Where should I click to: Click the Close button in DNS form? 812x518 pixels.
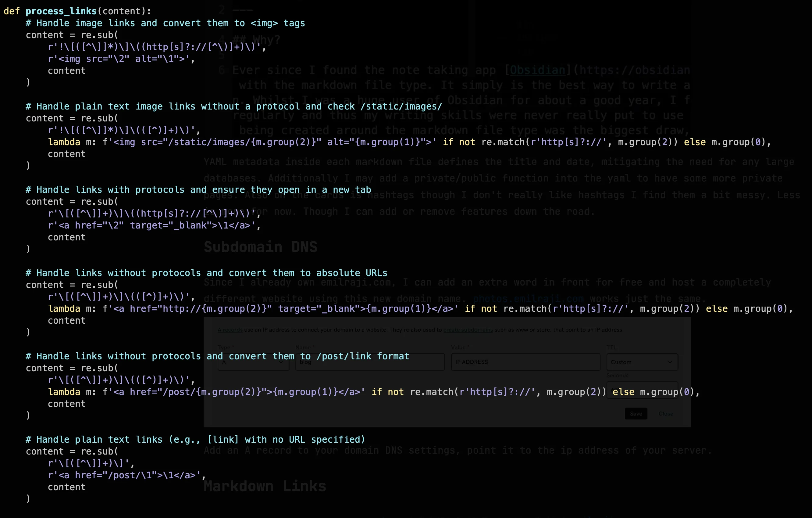pyautogui.click(x=666, y=414)
